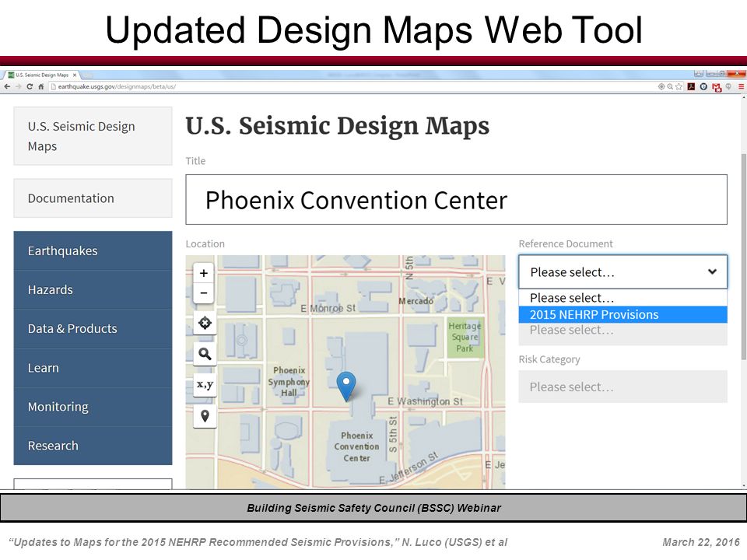This screenshot has width=747, height=560.
Task: Click the grey speech bubble extension icon
Action: 728,86
